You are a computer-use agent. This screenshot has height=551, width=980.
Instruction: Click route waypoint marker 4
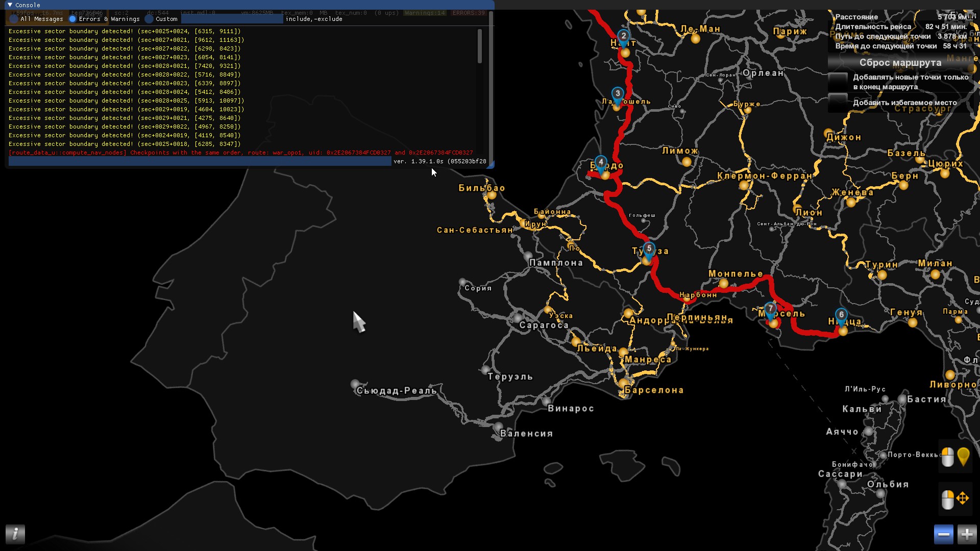[x=601, y=163]
